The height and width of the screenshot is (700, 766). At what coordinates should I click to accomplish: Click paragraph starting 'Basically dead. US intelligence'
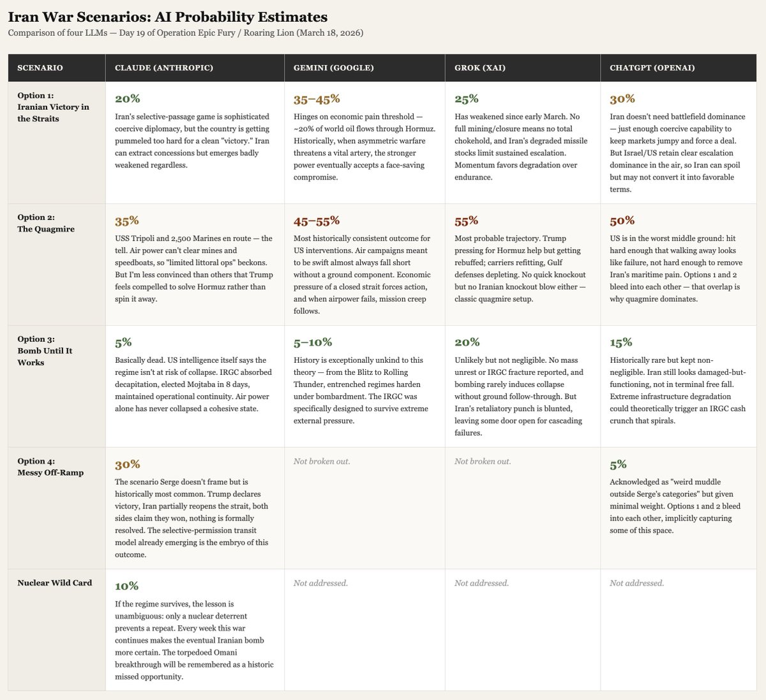point(195,384)
